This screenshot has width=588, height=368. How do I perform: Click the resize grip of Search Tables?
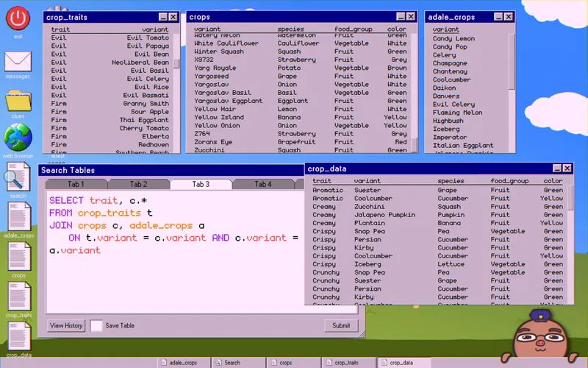click(362, 335)
